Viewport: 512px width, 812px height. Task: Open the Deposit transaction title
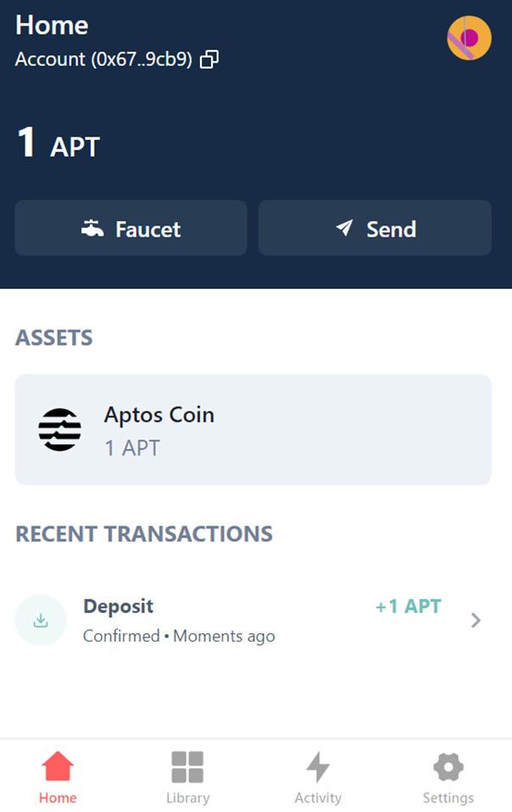tap(119, 606)
